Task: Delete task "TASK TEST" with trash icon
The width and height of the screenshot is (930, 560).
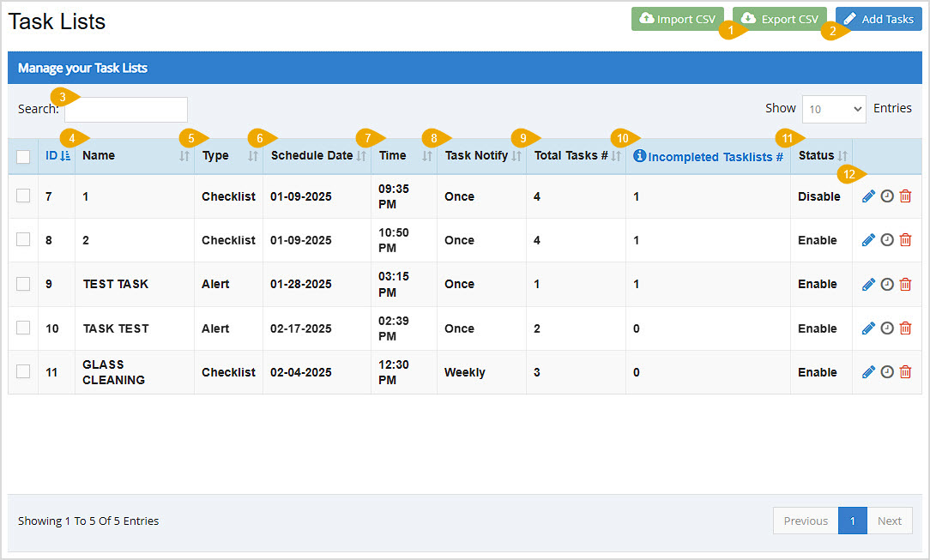Action: (905, 328)
